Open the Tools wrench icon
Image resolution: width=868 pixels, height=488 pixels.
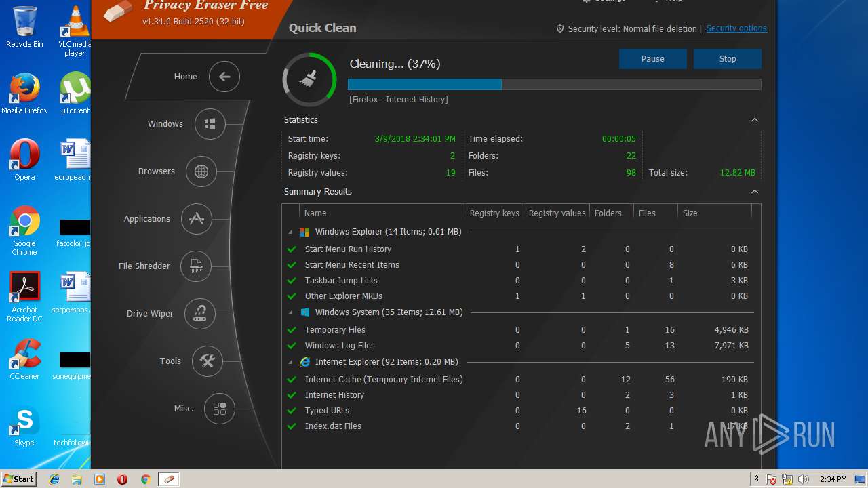pos(208,361)
